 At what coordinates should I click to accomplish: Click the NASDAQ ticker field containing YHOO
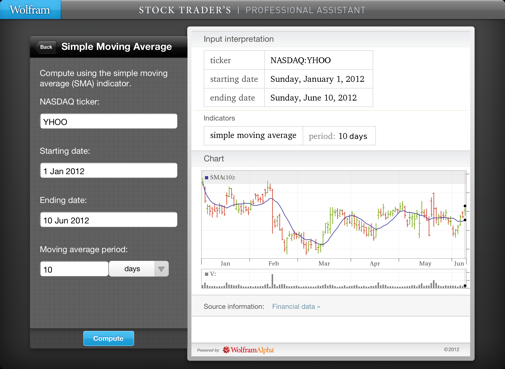[x=109, y=121]
